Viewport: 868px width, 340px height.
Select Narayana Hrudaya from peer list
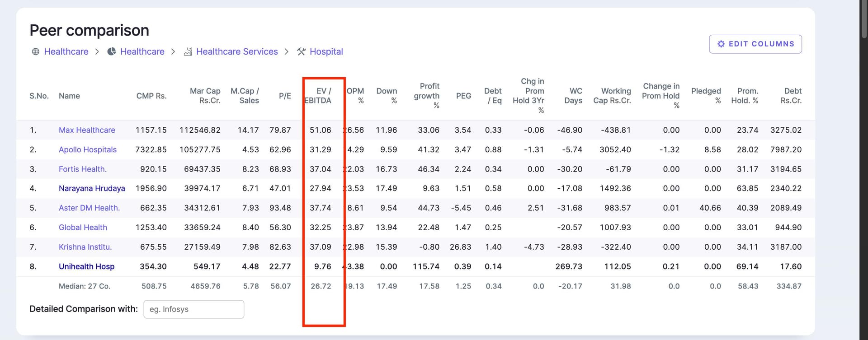[92, 188]
